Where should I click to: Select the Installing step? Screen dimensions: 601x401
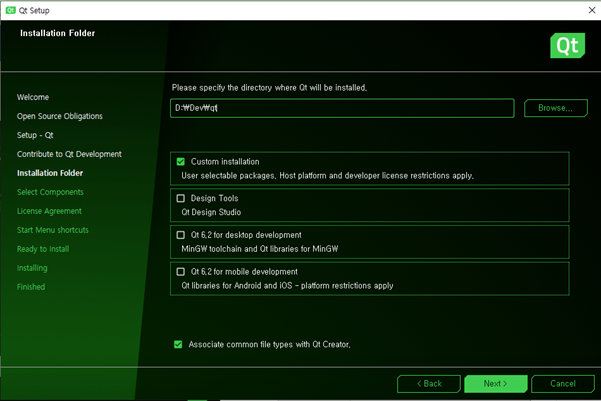click(32, 268)
